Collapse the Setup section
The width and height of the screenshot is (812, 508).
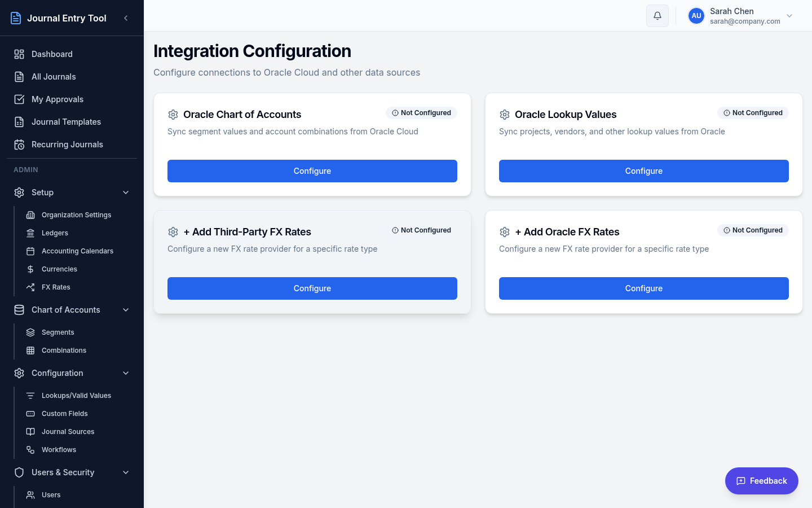[x=125, y=192]
